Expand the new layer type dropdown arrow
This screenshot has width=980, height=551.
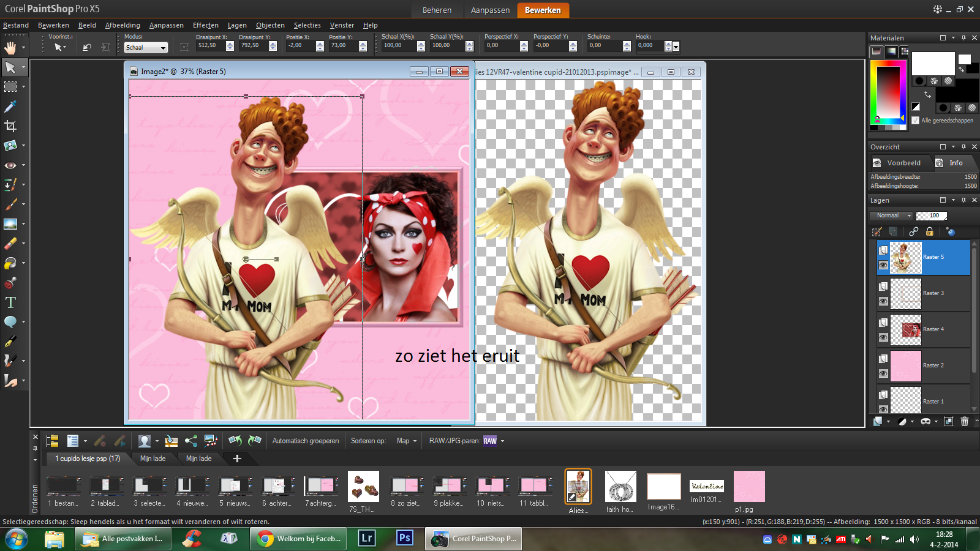click(888, 421)
